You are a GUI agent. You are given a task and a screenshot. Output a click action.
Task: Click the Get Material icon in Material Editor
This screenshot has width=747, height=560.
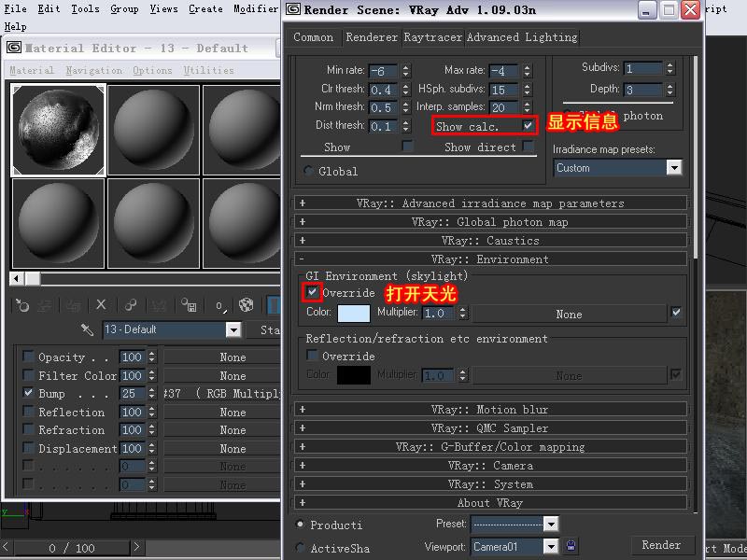coord(22,305)
